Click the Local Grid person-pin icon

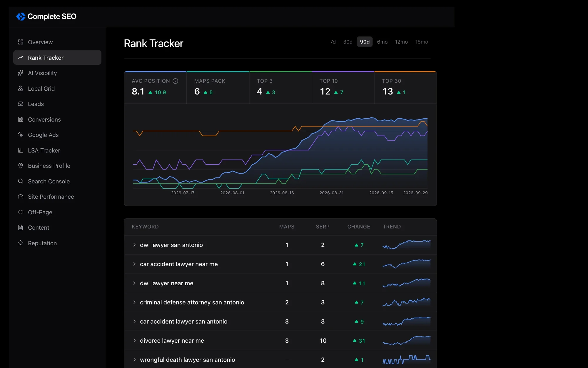coord(21,89)
